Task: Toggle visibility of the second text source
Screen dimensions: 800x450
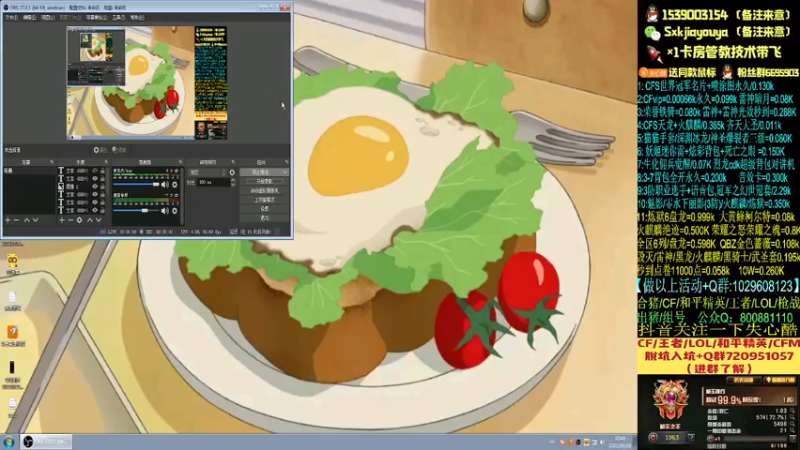Action: click(x=94, y=179)
